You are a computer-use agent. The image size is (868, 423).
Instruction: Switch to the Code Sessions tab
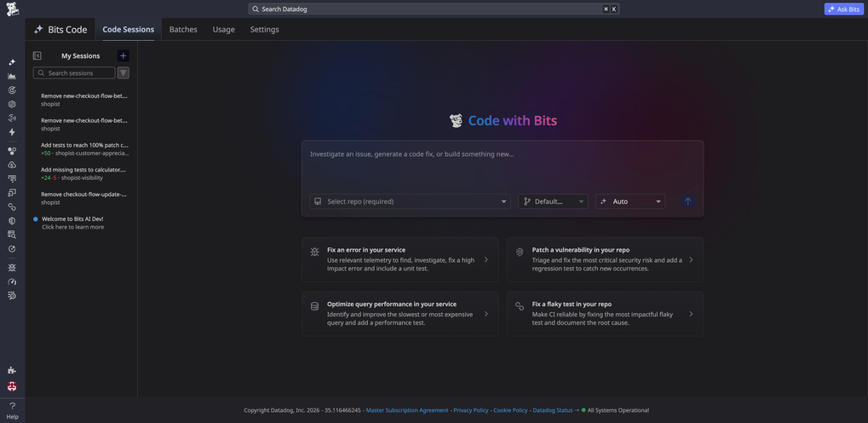click(129, 29)
